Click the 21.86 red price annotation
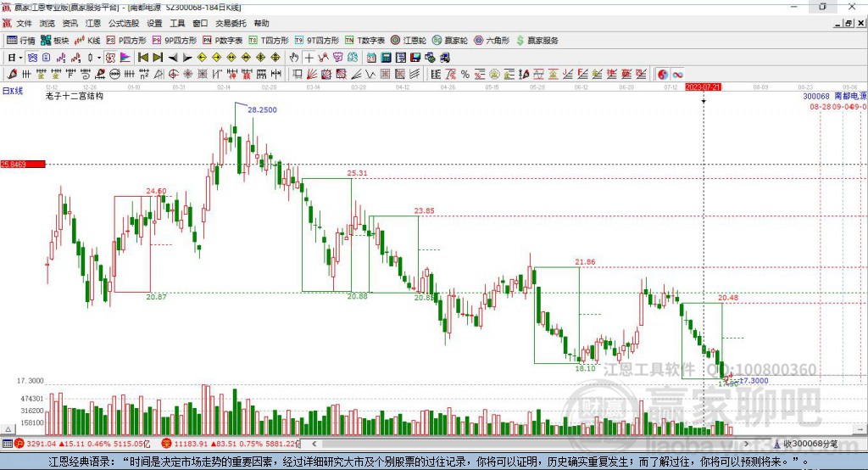 pyautogui.click(x=585, y=261)
